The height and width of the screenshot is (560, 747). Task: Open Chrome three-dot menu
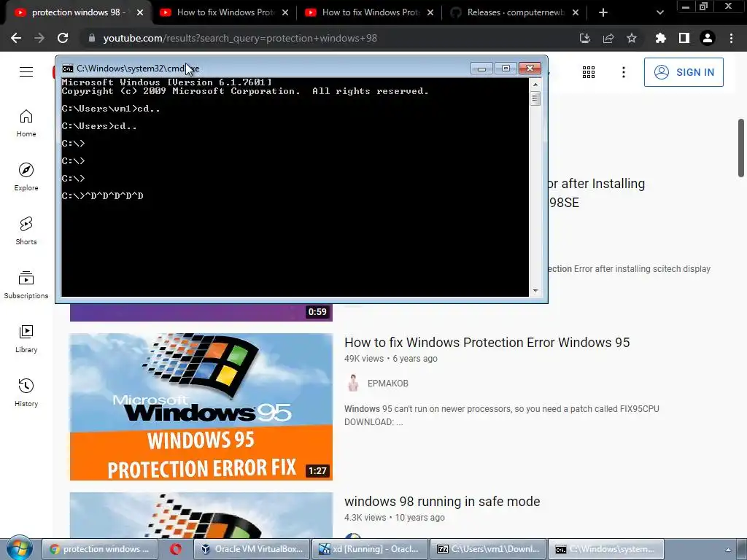[x=731, y=38]
